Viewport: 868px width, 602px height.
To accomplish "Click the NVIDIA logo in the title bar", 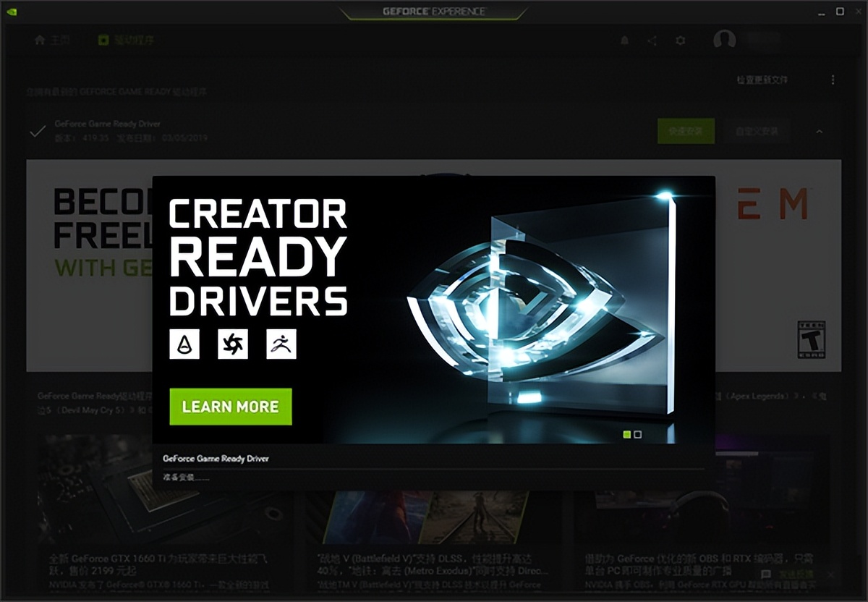I will coord(12,12).
